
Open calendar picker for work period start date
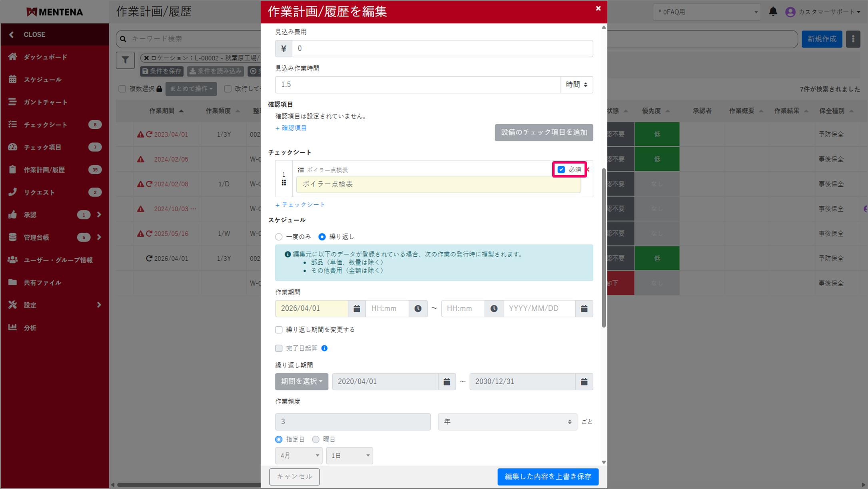(x=357, y=309)
